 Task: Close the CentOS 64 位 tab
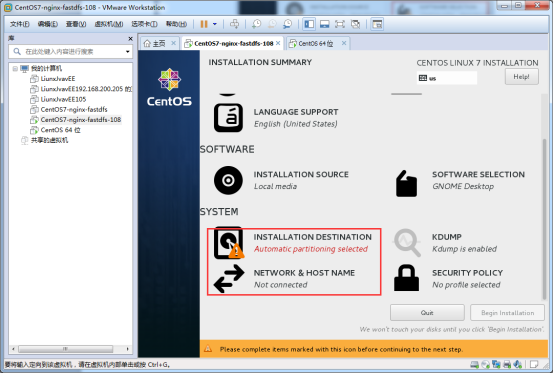point(344,43)
